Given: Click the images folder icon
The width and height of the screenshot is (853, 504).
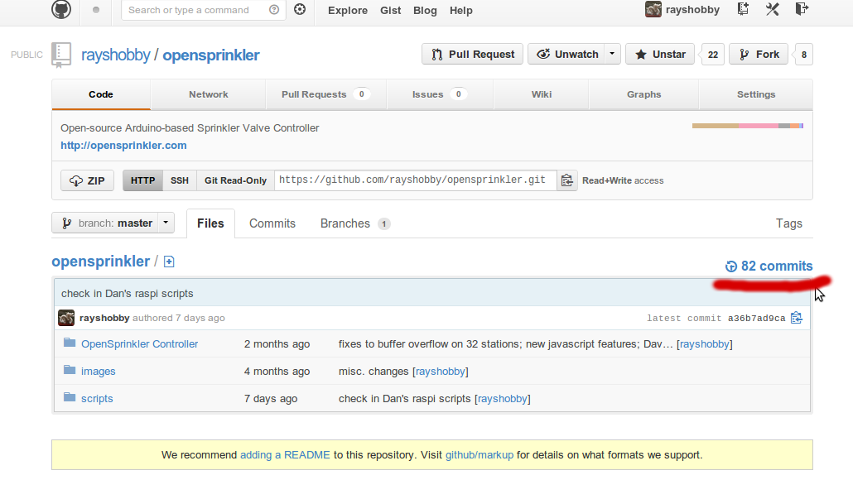Looking at the screenshot, I should tap(70, 370).
